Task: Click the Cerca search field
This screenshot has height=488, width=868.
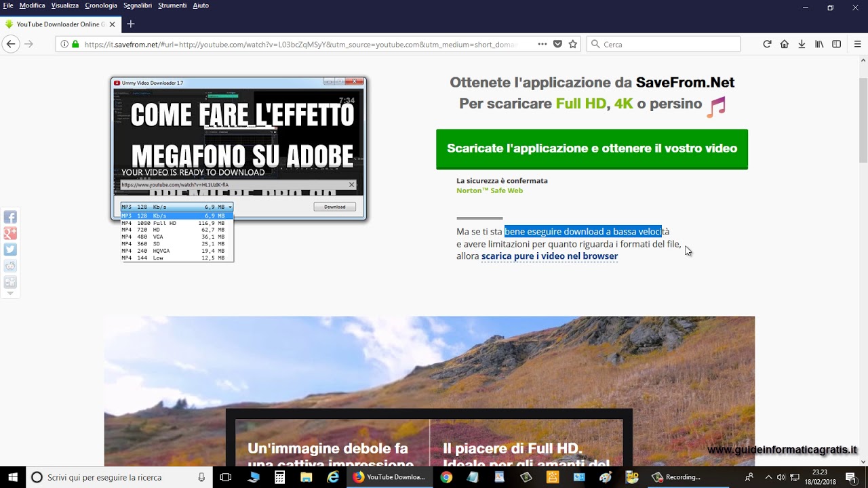Action: pos(663,44)
